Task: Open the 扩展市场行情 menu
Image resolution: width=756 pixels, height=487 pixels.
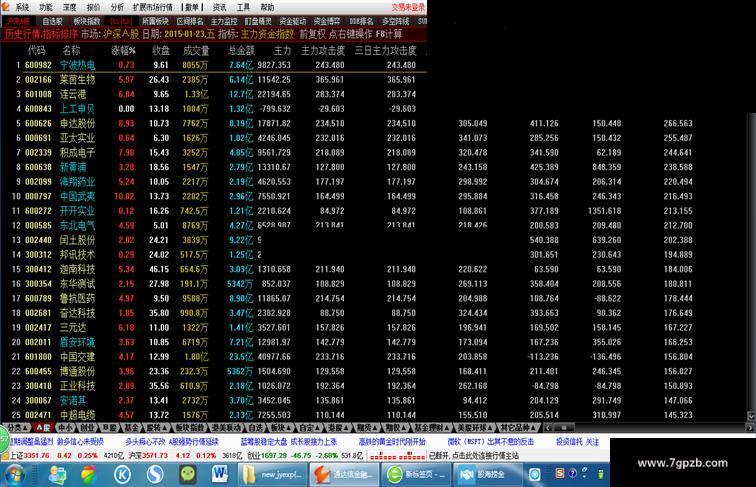Action: (x=152, y=7)
